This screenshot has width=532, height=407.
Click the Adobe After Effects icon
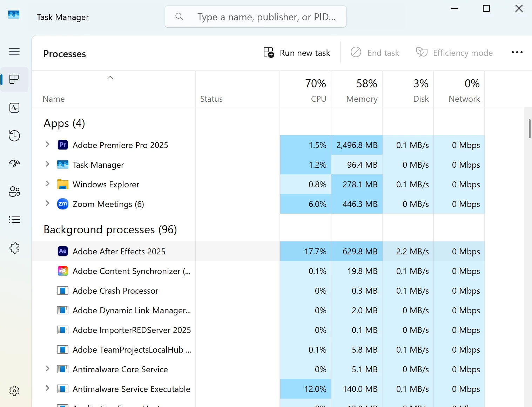pos(63,251)
